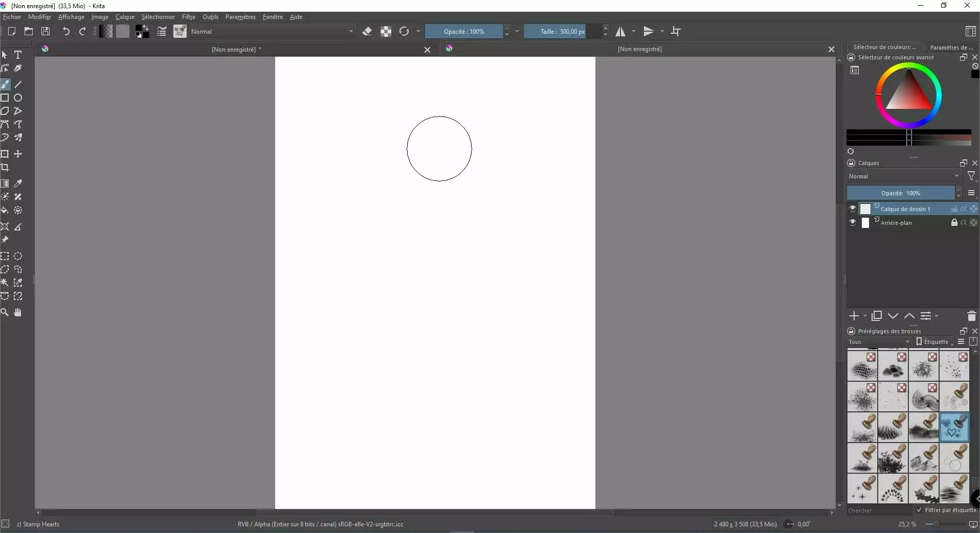Image resolution: width=980 pixels, height=533 pixels.
Task: Select the Text tool
Action: pos(18,55)
